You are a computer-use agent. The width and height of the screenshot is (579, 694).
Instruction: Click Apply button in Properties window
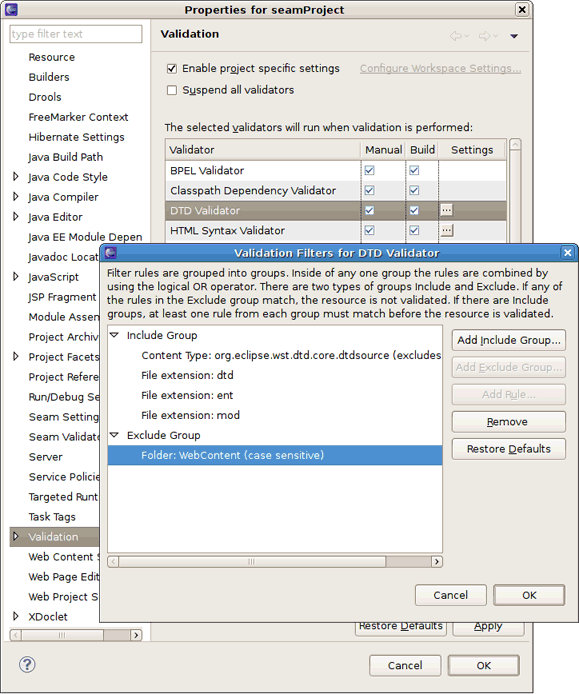(x=488, y=627)
